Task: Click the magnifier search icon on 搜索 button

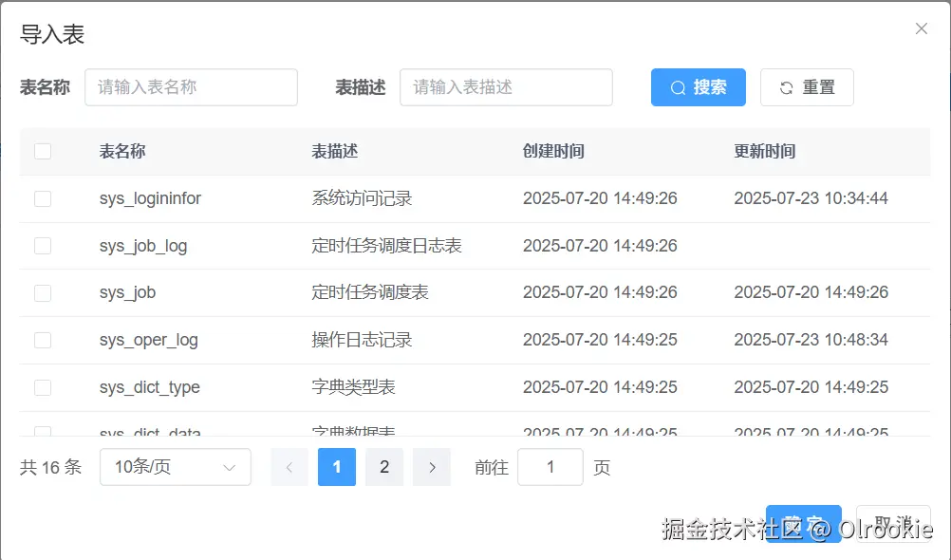Action: coord(680,87)
